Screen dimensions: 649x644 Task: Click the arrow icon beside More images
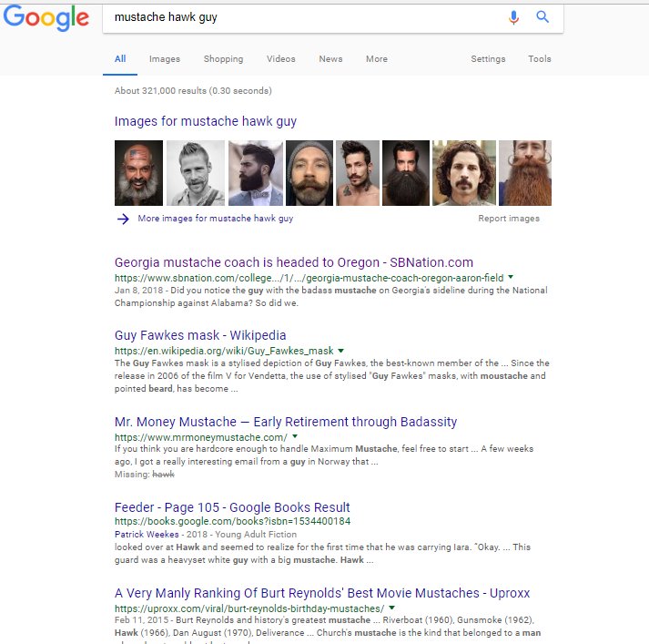[x=123, y=219]
